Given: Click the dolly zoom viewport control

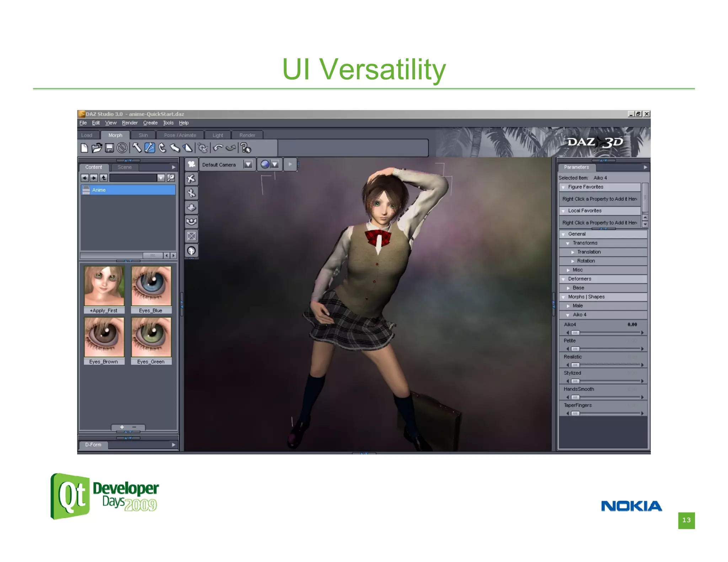Looking at the screenshot, I should [x=192, y=207].
